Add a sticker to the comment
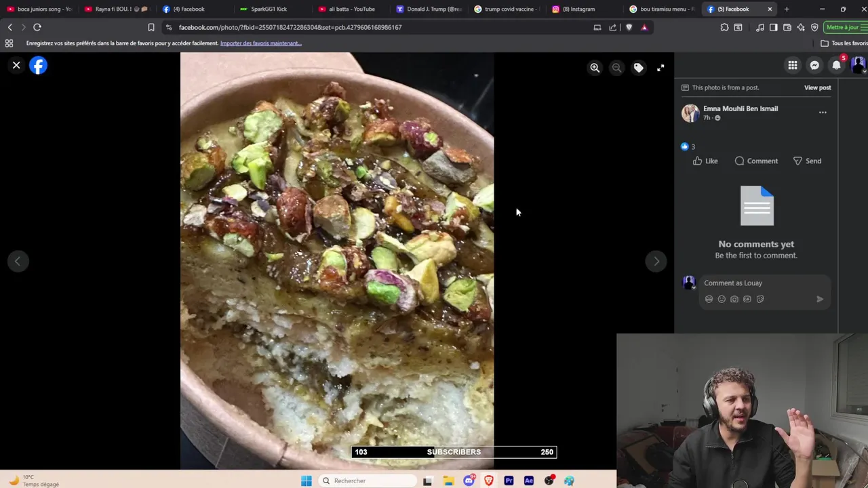The height and width of the screenshot is (488, 868). tap(760, 299)
